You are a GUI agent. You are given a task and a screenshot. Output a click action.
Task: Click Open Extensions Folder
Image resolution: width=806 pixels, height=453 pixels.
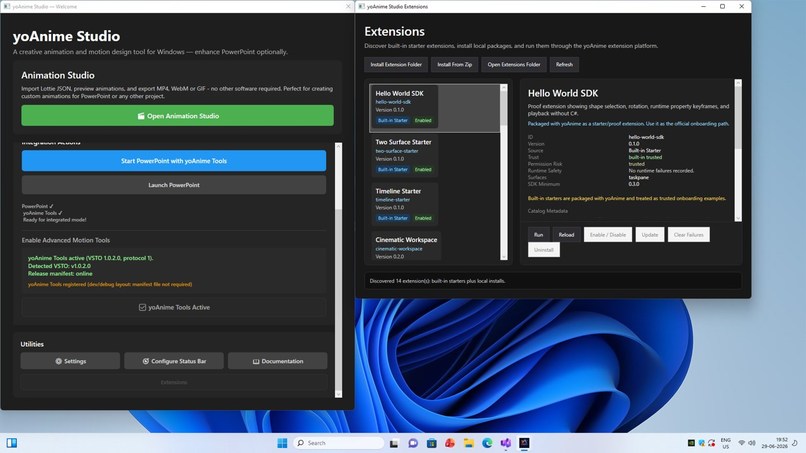514,65
